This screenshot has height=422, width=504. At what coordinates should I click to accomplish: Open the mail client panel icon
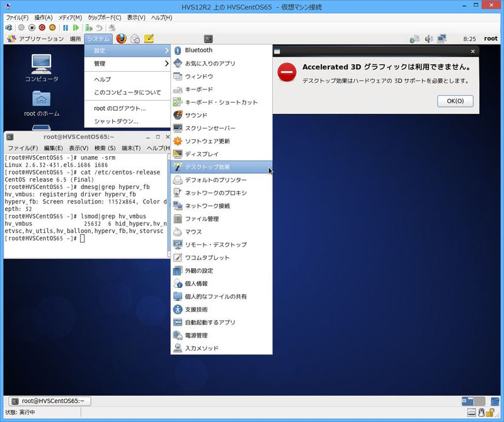135,38
